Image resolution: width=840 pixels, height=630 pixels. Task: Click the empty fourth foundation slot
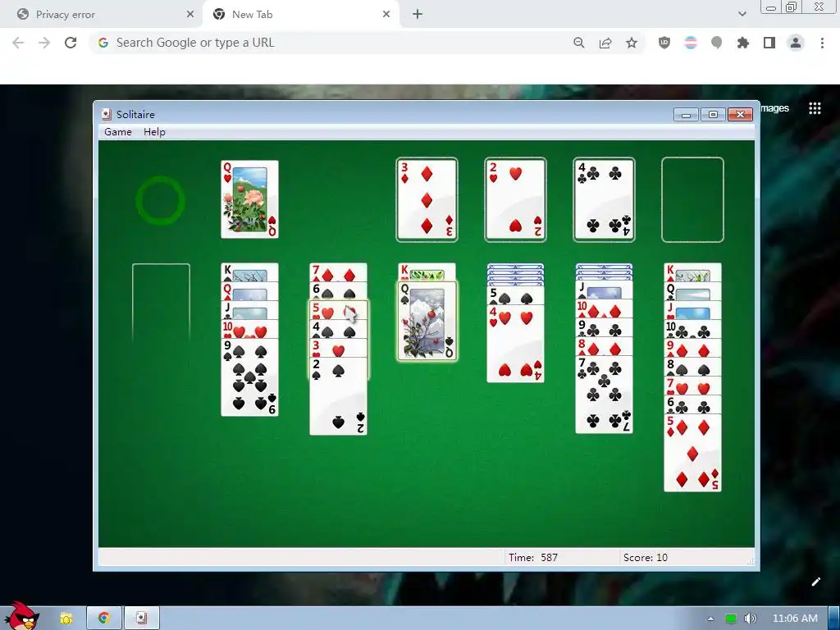click(692, 199)
